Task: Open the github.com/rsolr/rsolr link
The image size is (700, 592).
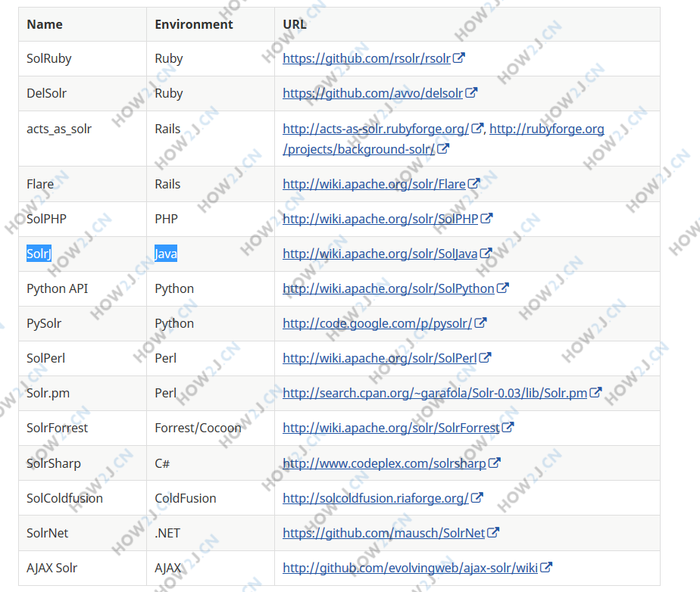Action: tap(367, 58)
